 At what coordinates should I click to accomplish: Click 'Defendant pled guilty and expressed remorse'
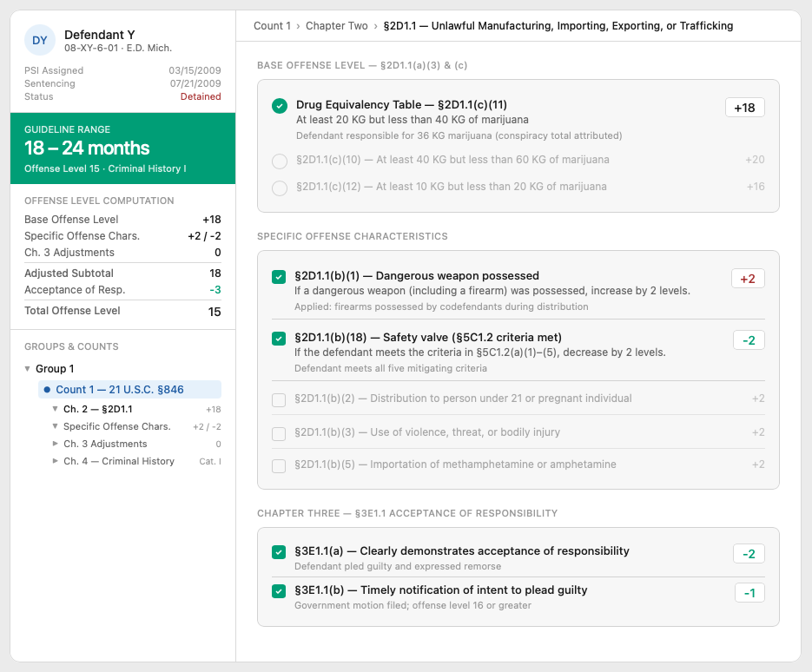point(398,566)
